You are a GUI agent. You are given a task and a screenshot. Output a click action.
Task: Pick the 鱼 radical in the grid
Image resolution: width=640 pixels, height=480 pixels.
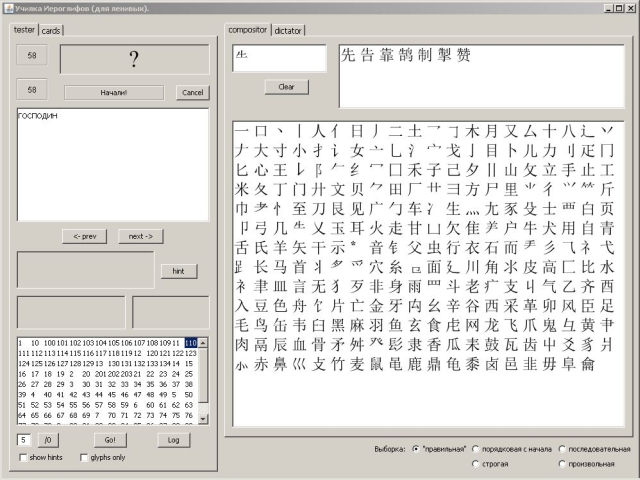tap(396, 325)
